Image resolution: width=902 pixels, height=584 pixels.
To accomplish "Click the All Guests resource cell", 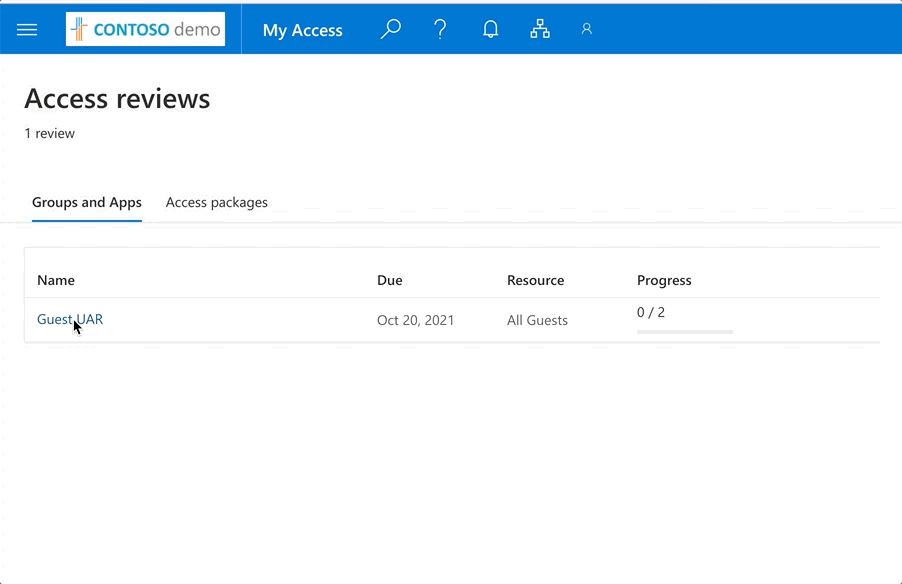I will point(537,320).
